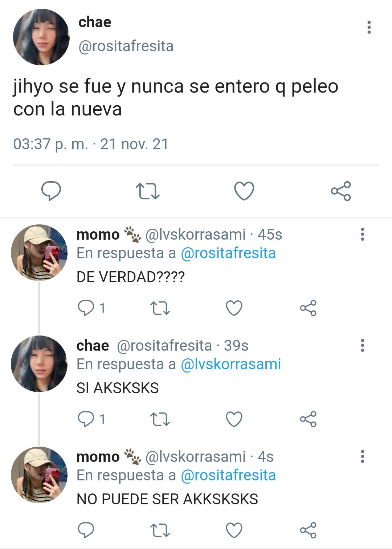Open more options for momo's 4s reply
The height and width of the screenshot is (549, 392).
[362, 456]
